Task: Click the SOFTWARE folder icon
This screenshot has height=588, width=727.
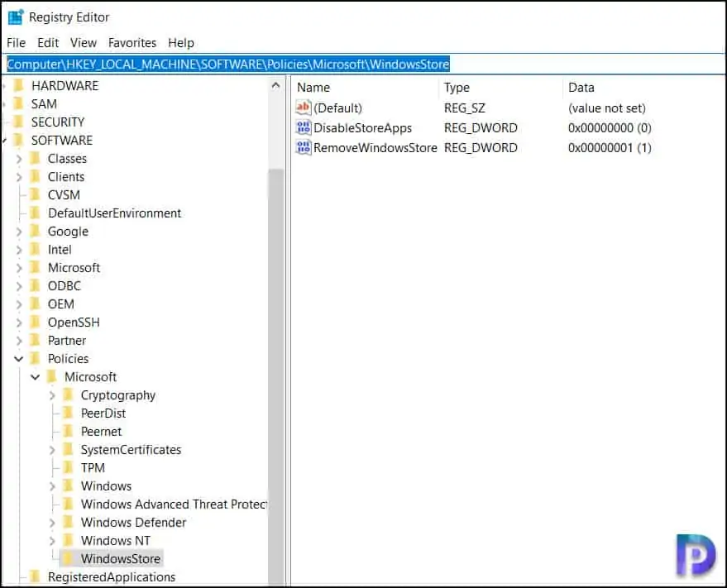Action: [18, 140]
